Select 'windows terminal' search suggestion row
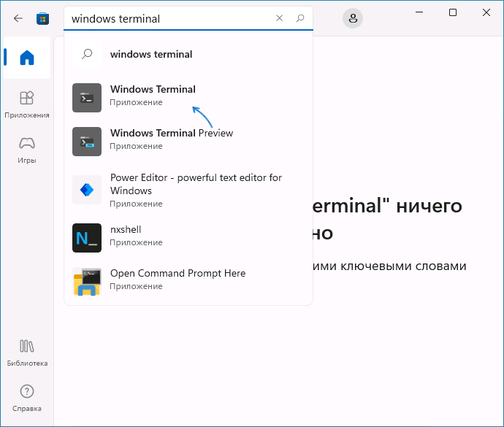504x427 pixels. [188, 54]
